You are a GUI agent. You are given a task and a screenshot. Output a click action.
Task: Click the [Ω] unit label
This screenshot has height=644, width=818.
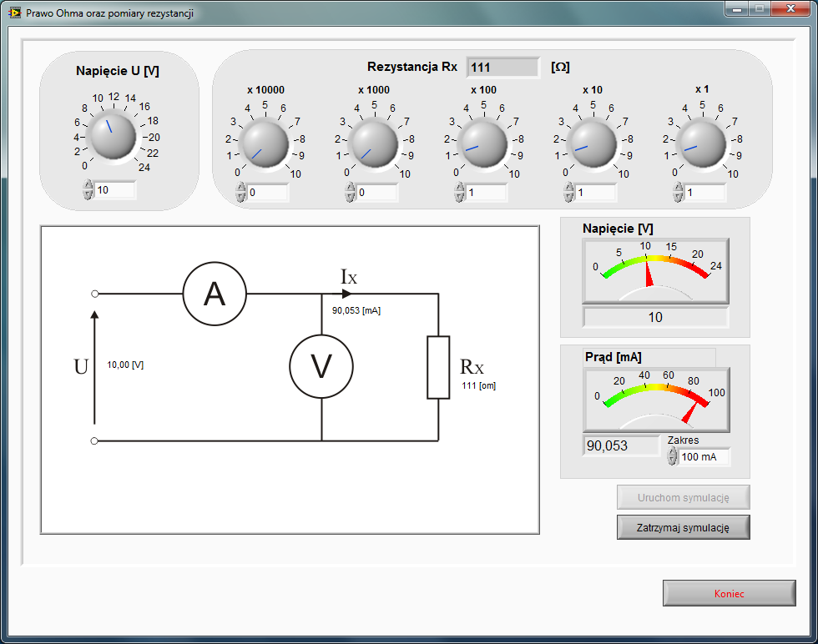pos(560,68)
